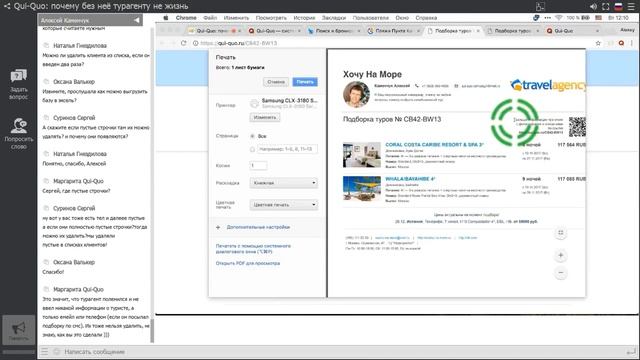Image resolution: width=640 pixels, height=360 pixels.
Task: Click the 'Маргарита Qui-Quo' name above 'Сергей, где пустые строчки?'
Action: tap(78, 181)
